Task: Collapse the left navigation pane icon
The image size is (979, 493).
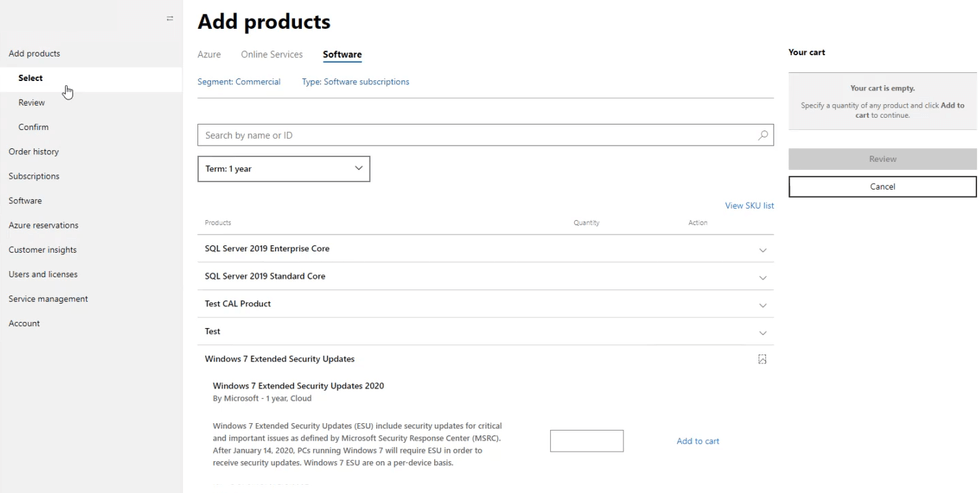Action: [x=170, y=18]
